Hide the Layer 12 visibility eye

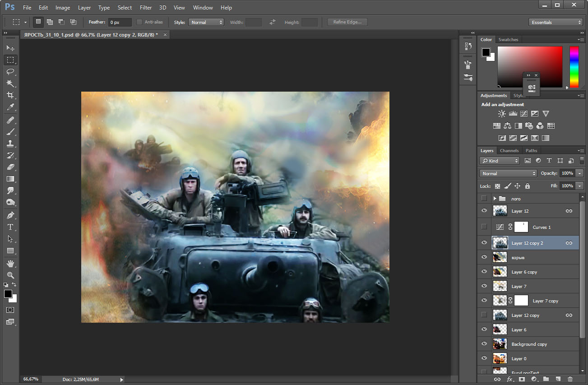pos(484,211)
